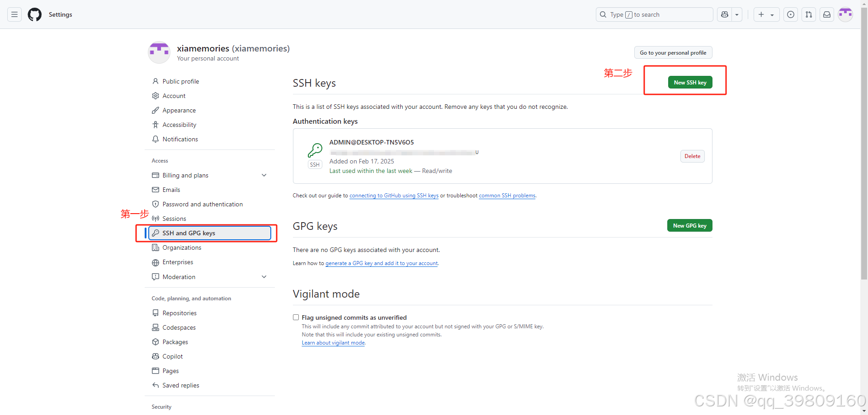The height and width of the screenshot is (415, 868).
Task: Click Added on Feb 17, 2025 text
Action: [x=362, y=161]
